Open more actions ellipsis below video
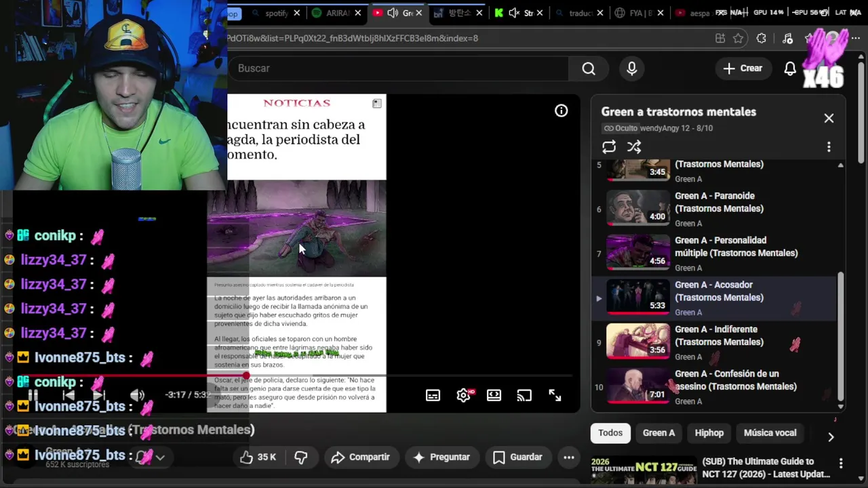Viewport: 868px width, 488px height. point(569,457)
